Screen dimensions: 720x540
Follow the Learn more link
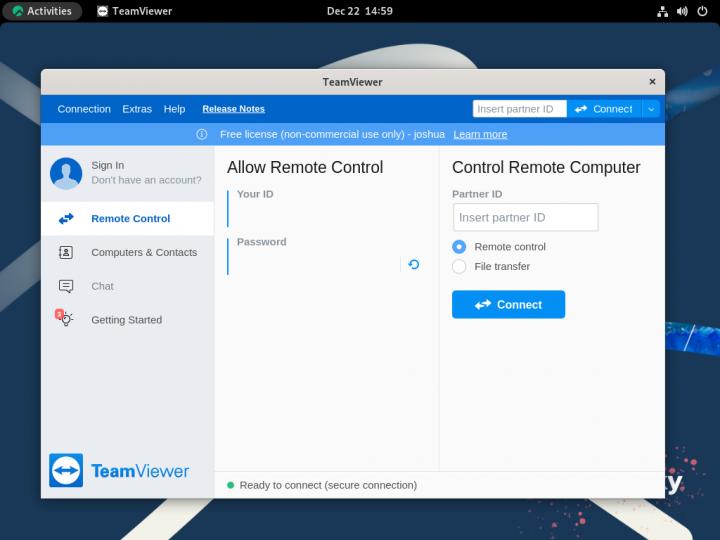480,134
